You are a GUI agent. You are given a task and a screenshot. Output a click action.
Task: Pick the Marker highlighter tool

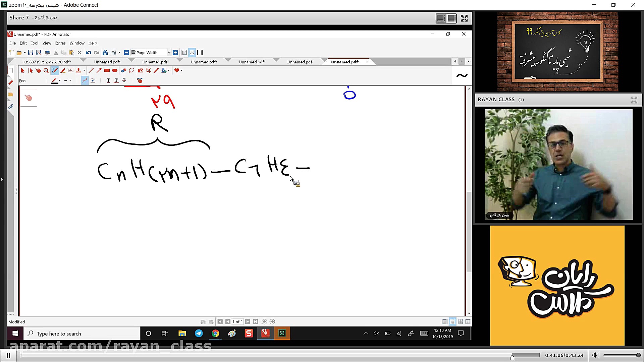point(63,70)
